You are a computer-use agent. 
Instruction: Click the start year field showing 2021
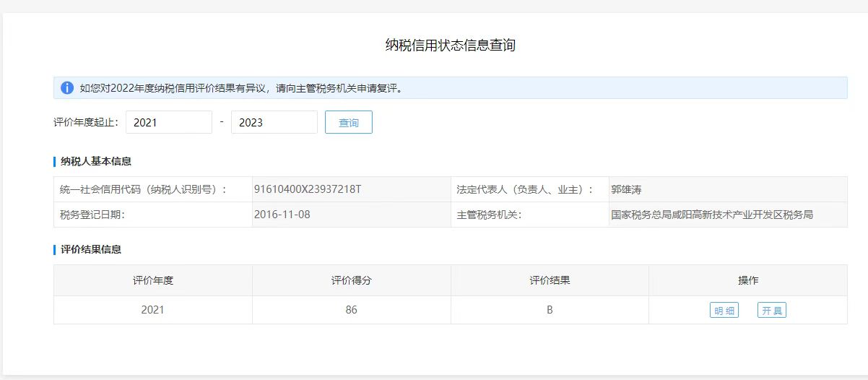tap(169, 123)
